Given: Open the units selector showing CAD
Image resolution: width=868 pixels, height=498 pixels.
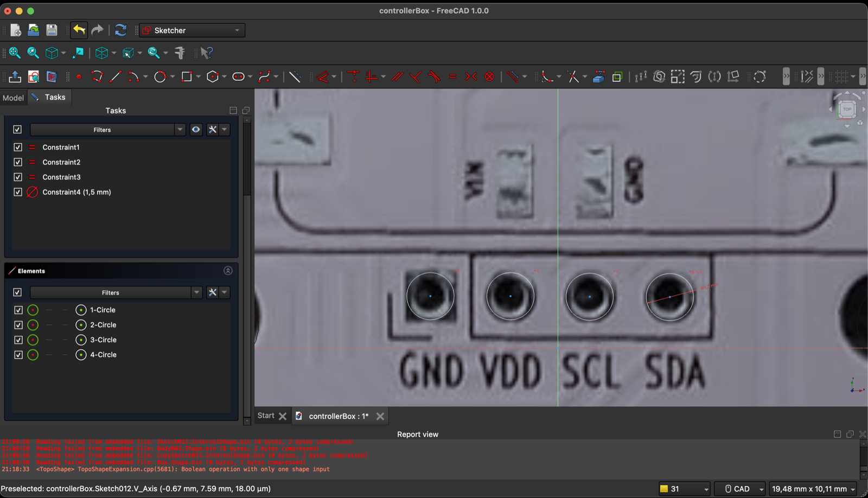Looking at the screenshot, I should point(739,488).
